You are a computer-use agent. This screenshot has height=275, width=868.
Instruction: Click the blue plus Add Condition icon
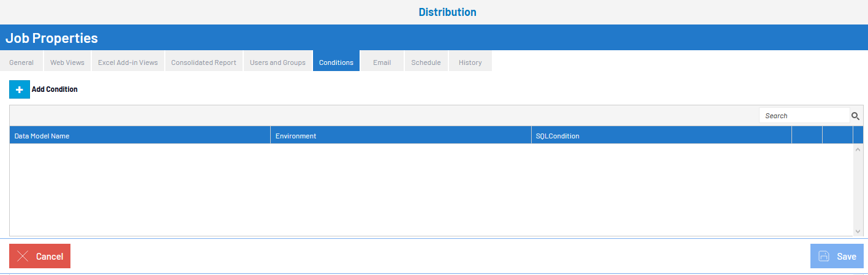19,89
